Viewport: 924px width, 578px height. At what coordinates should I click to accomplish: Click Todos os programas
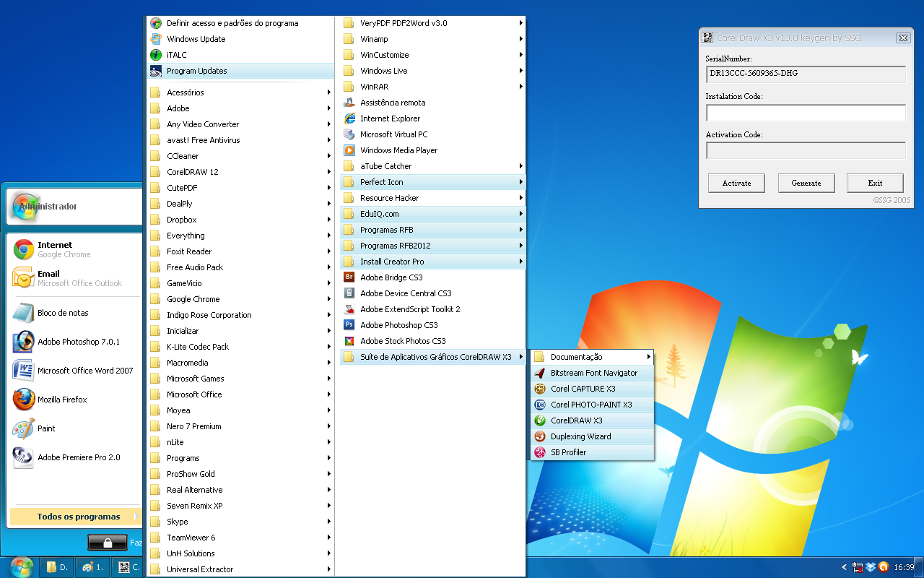(75, 517)
